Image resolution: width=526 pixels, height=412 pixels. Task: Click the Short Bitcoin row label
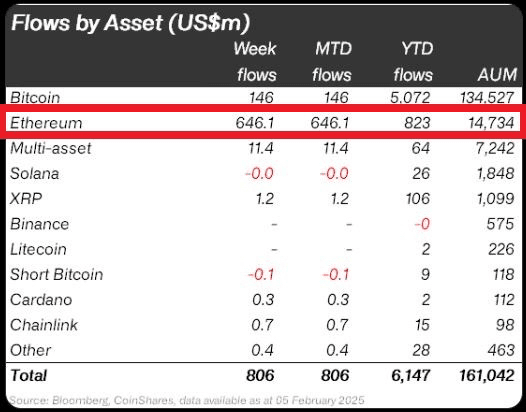coord(57,274)
